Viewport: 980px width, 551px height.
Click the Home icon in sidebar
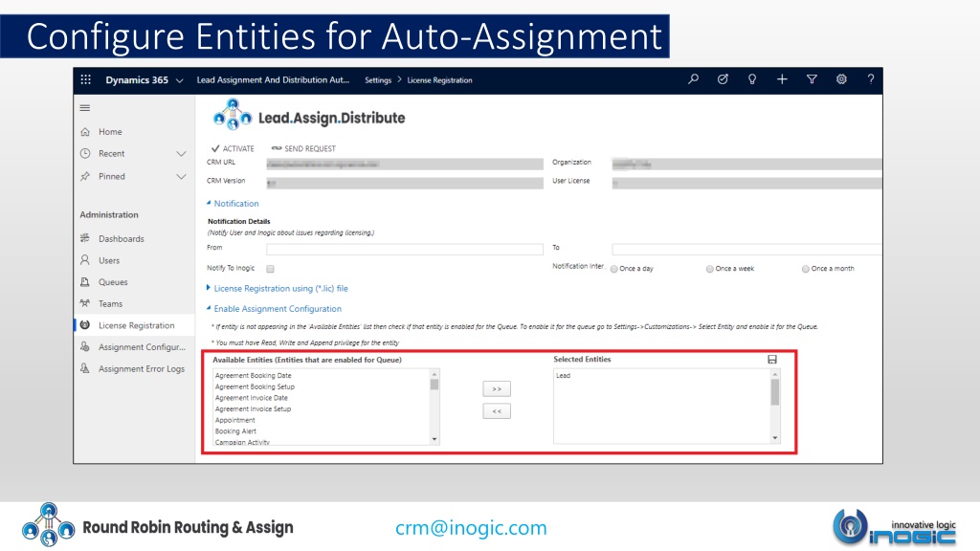pyautogui.click(x=85, y=132)
